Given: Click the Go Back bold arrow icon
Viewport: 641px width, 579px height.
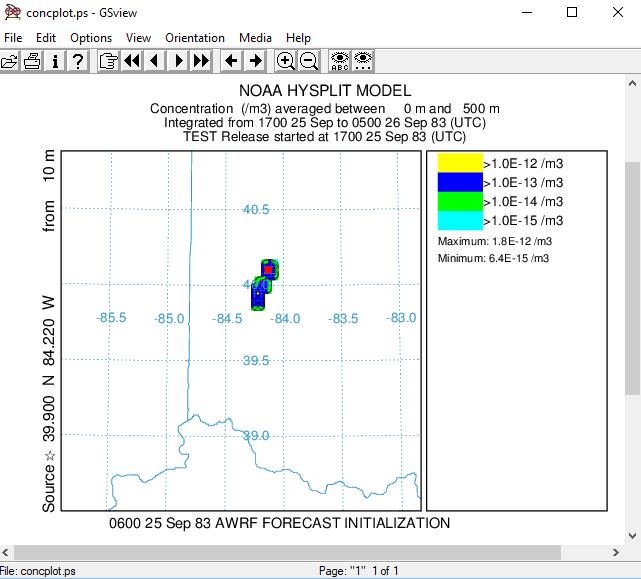Looking at the screenshot, I should point(231,61).
